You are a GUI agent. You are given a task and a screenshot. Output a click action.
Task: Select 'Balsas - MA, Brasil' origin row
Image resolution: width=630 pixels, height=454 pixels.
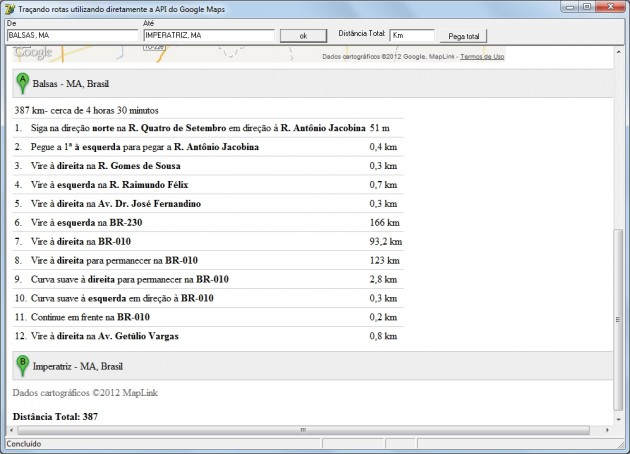coord(313,84)
